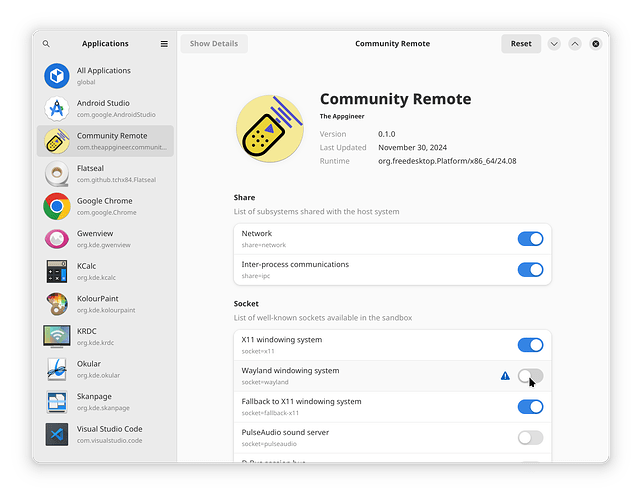Click the Skanpage icon
Screen dimensions: 643x500
57,402
